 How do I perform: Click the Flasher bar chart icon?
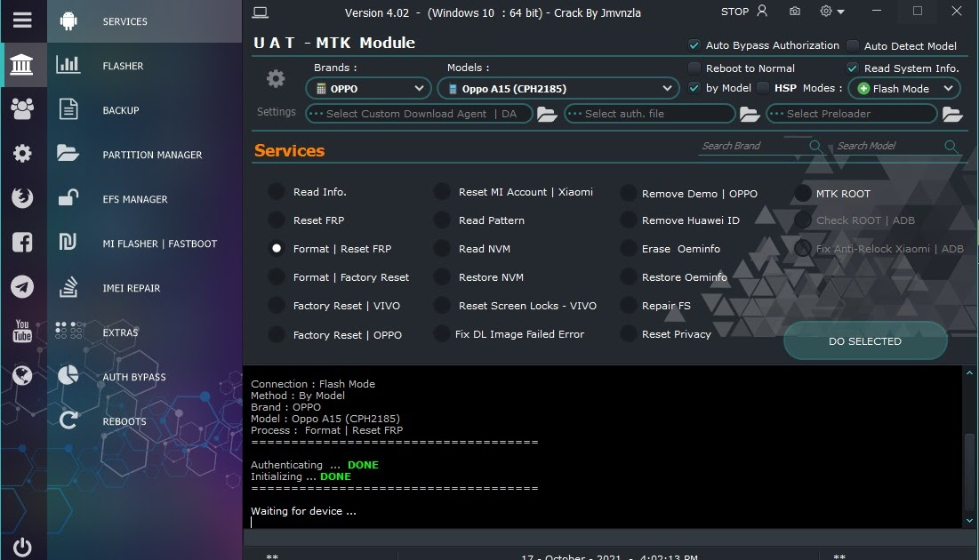coord(68,65)
